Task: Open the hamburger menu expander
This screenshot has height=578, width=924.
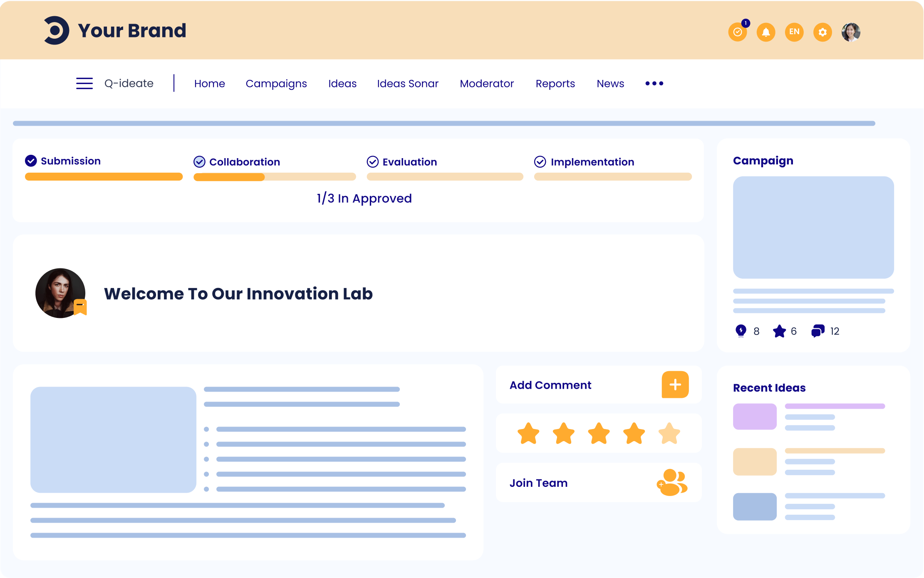Action: pyautogui.click(x=84, y=83)
